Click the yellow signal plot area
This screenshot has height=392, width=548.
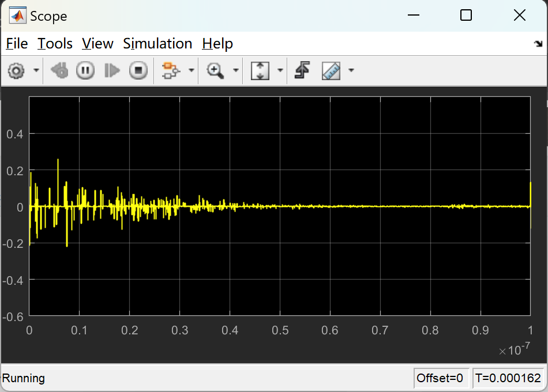point(280,206)
